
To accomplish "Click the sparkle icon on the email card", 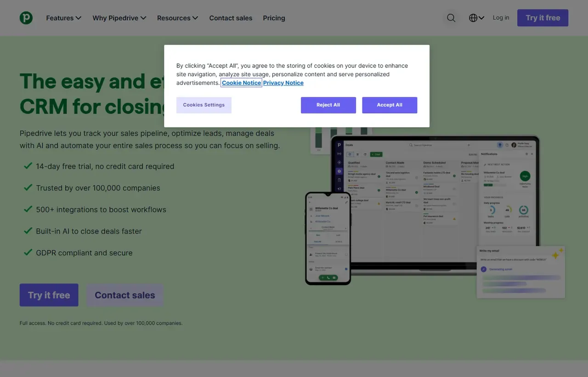I will tap(557, 253).
